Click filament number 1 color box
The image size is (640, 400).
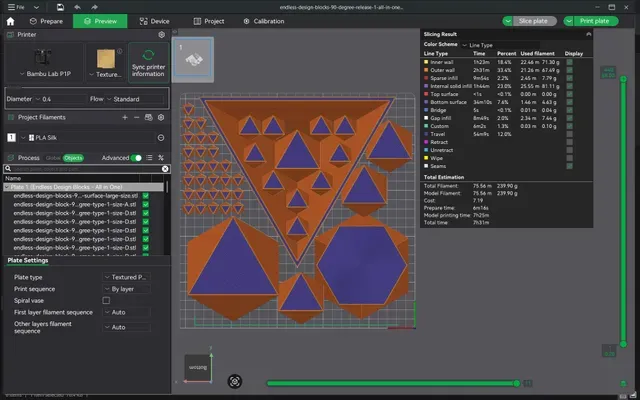click(11, 138)
